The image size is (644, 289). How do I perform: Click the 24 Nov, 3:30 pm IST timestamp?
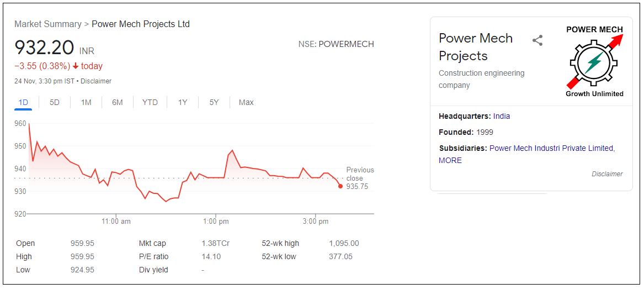click(x=44, y=81)
